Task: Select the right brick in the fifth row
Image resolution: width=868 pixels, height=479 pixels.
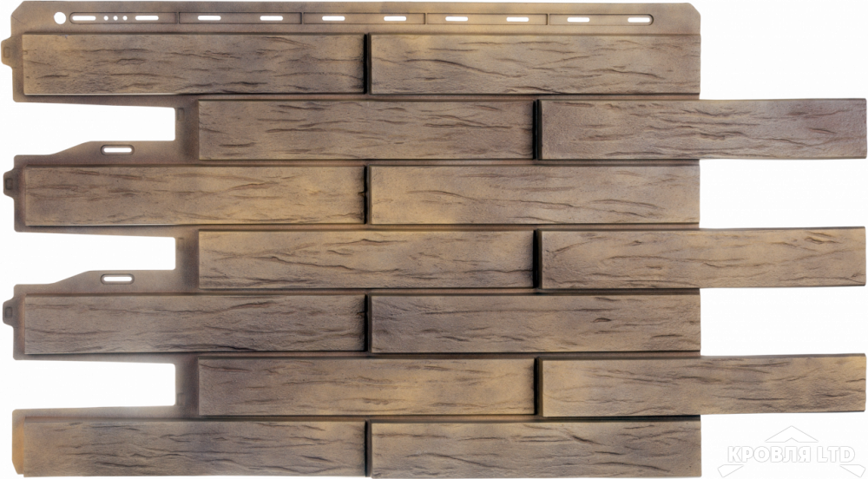Action: 536,323
